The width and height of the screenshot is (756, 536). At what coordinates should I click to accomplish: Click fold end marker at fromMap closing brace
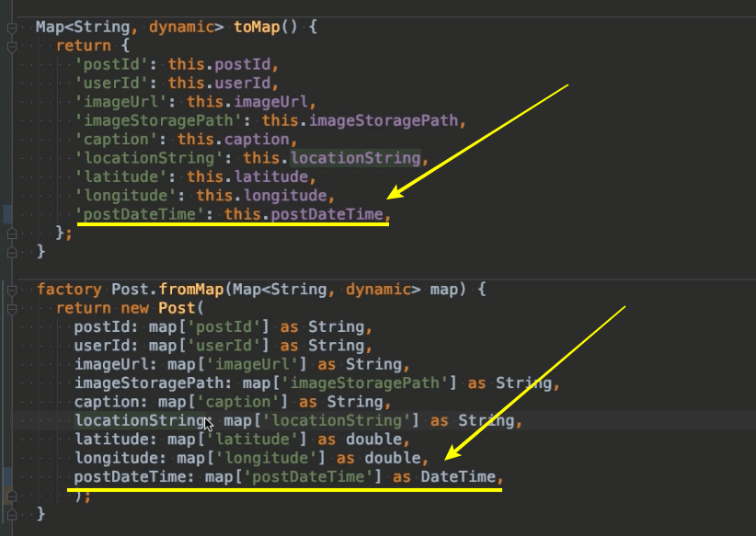[12, 514]
